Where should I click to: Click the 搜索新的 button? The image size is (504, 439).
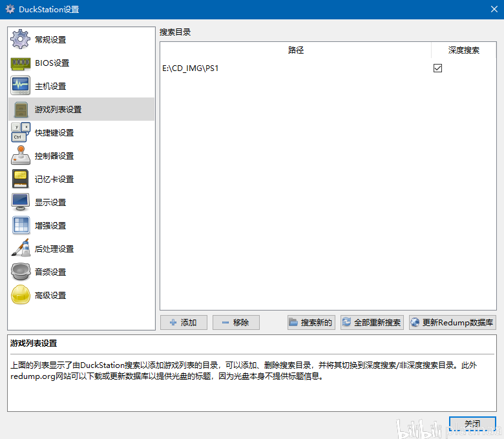point(311,322)
